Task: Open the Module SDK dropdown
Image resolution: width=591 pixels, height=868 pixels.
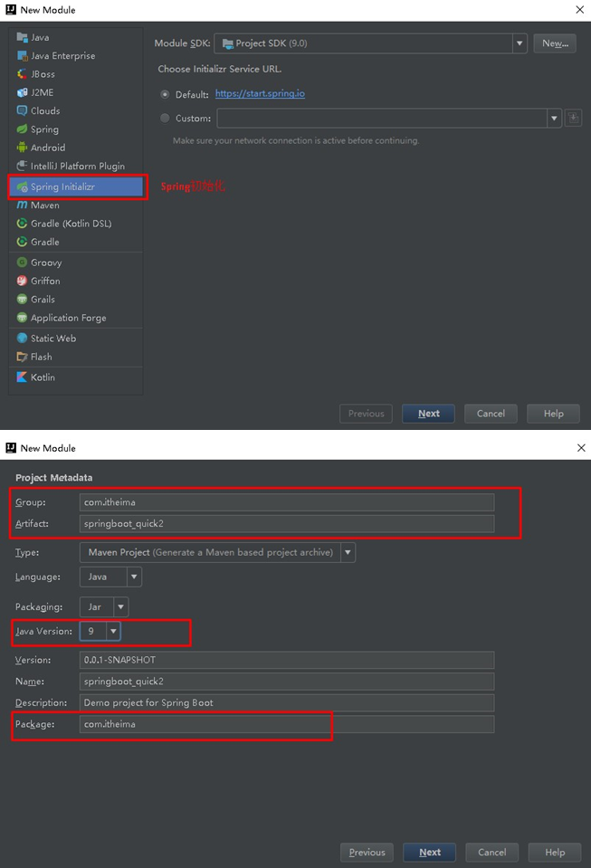Action: (520, 43)
